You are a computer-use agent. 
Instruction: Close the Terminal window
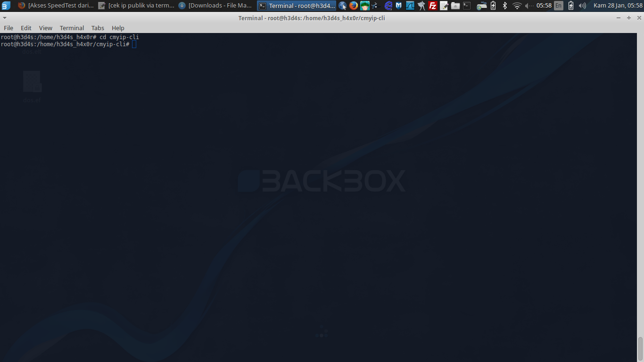pyautogui.click(x=639, y=18)
